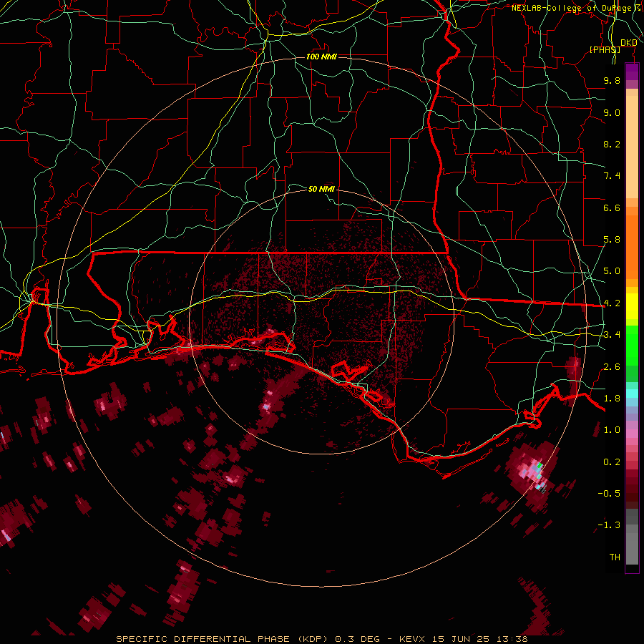Click the 9.8 value on the color scale
Image resolution: width=644 pixels, height=644 pixels.
click(612, 80)
